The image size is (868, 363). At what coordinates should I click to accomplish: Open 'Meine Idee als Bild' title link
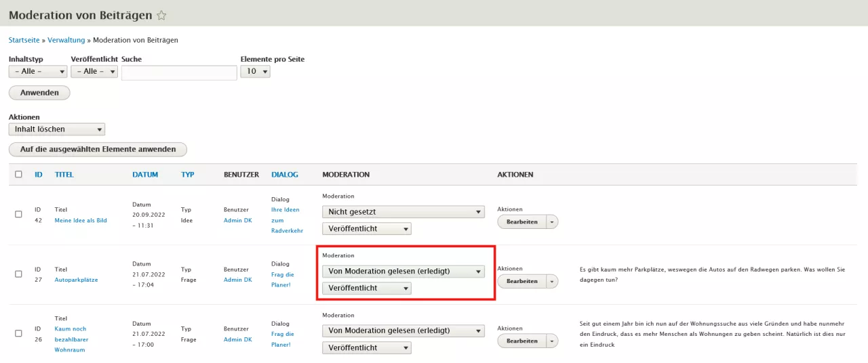(x=81, y=220)
